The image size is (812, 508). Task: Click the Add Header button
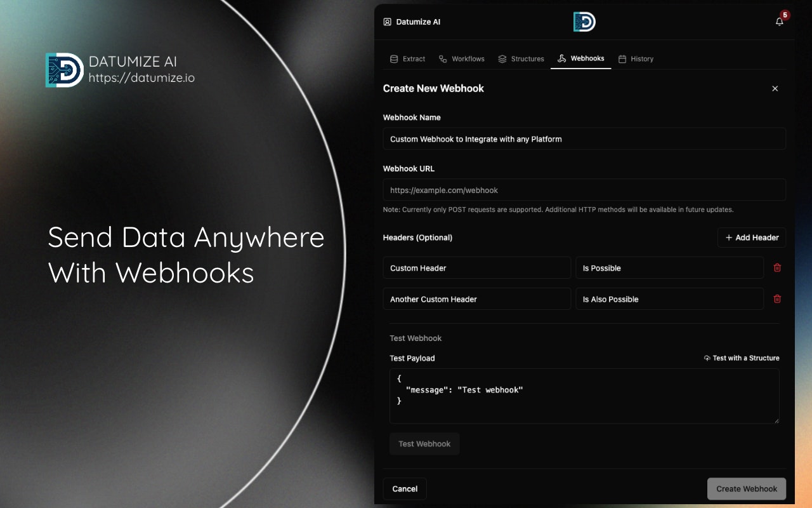[x=752, y=237]
